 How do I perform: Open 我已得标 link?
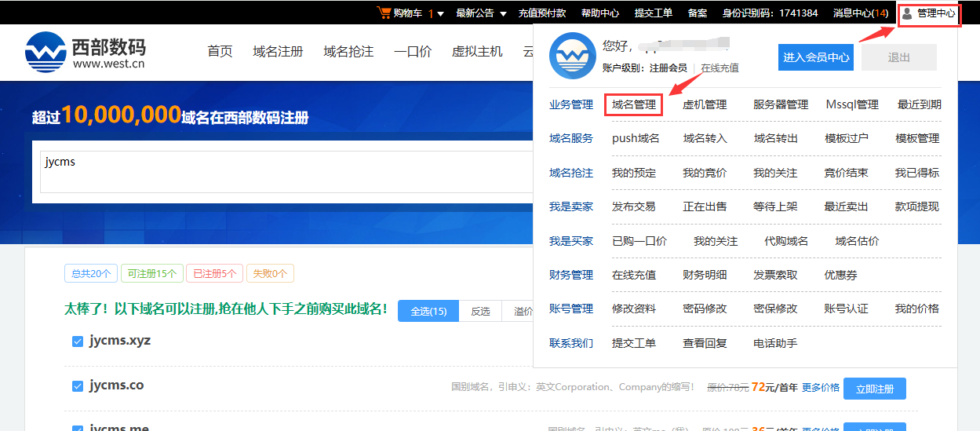pyautogui.click(x=917, y=173)
